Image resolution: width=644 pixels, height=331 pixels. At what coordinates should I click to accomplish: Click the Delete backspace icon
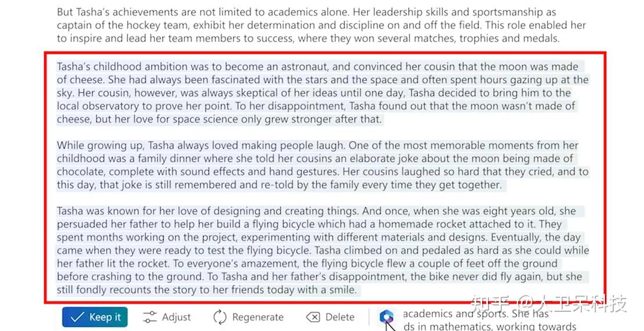click(x=313, y=317)
